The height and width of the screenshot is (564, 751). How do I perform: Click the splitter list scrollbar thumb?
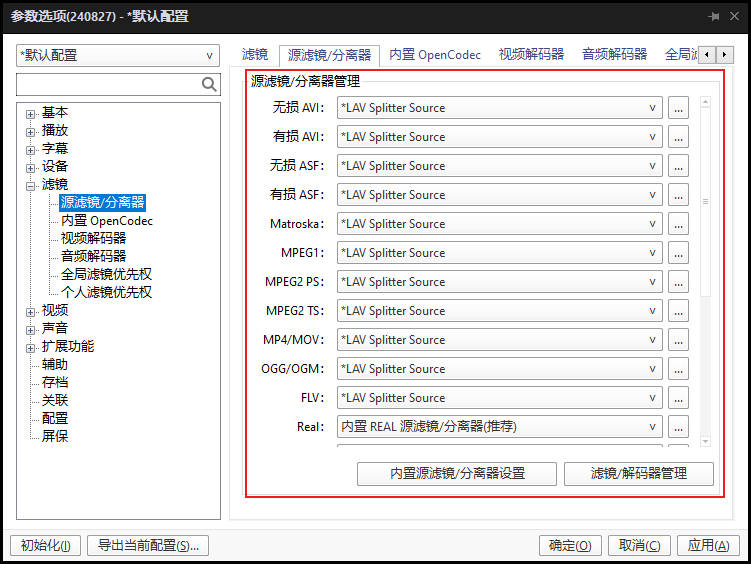705,202
